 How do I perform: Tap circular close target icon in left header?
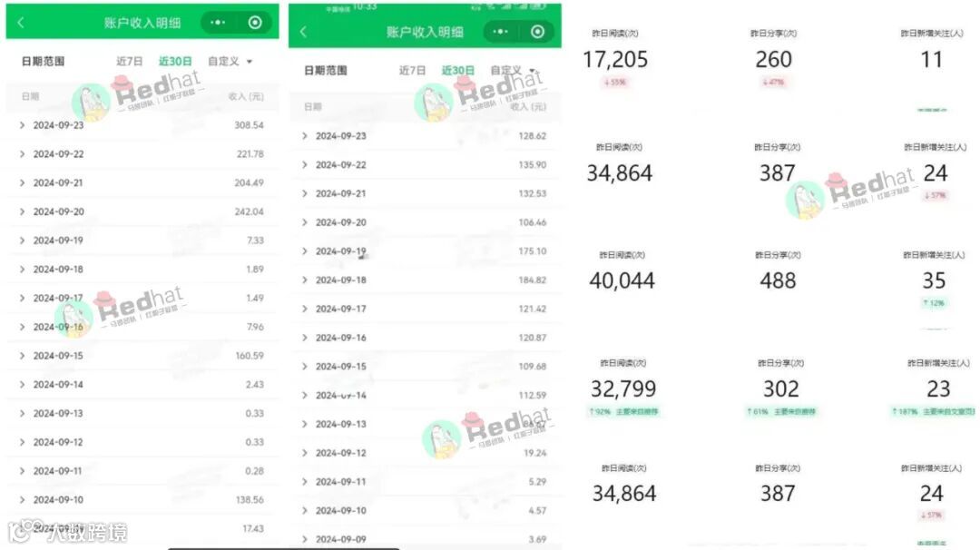(255, 23)
